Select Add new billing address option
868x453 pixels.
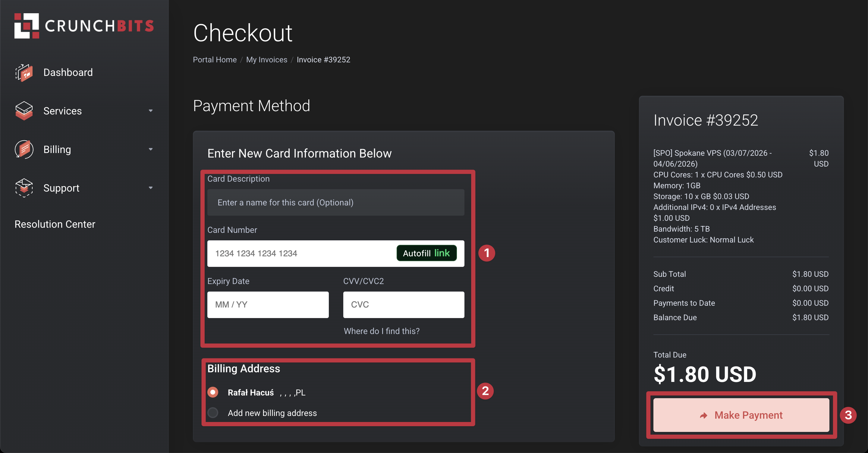click(x=213, y=413)
